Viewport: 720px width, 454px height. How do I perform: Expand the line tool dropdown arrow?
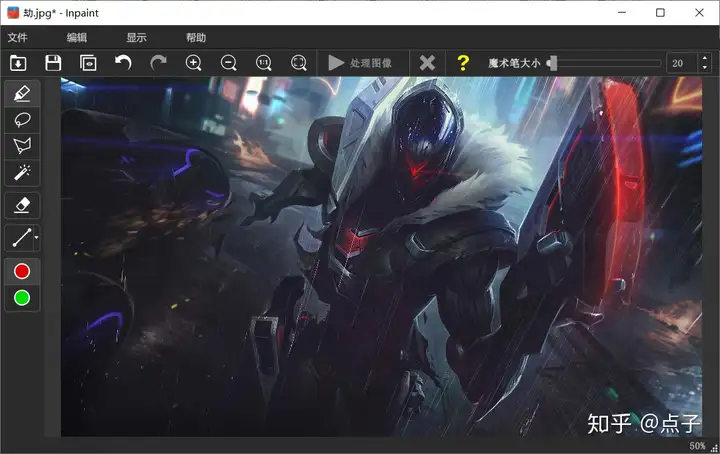point(36,238)
